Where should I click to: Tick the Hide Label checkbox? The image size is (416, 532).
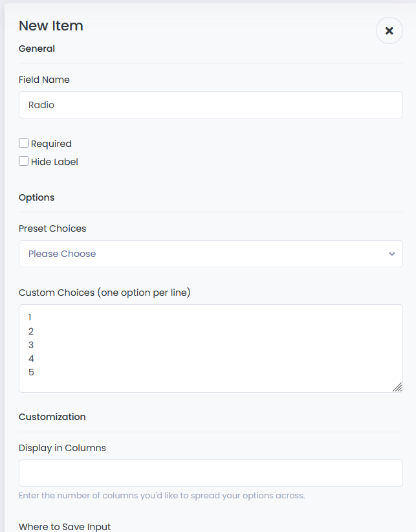(x=23, y=161)
